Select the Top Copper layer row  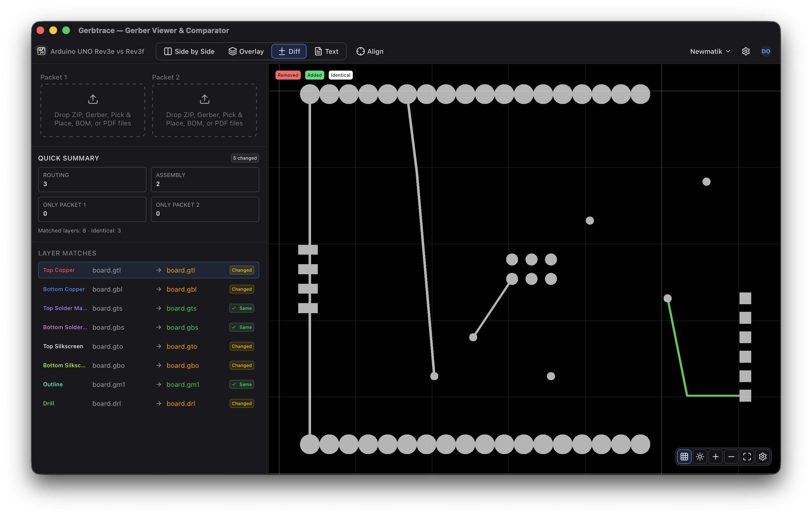click(148, 270)
